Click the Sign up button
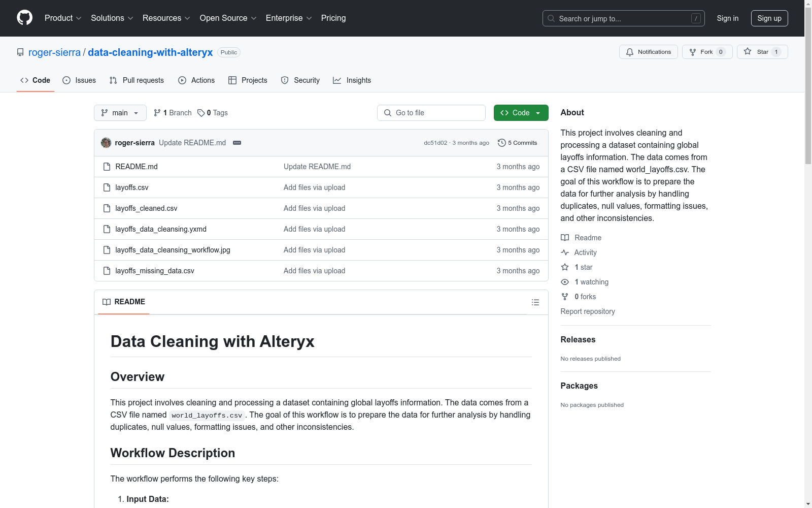 click(x=769, y=18)
